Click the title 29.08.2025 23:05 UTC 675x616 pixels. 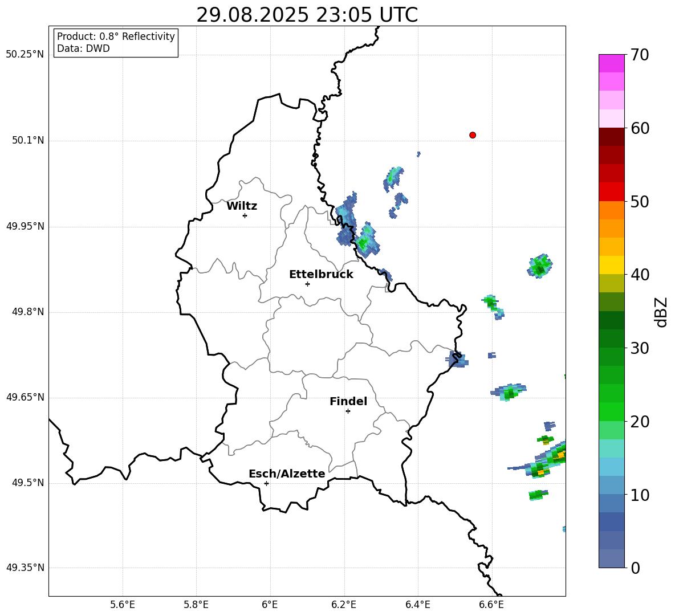307,15
